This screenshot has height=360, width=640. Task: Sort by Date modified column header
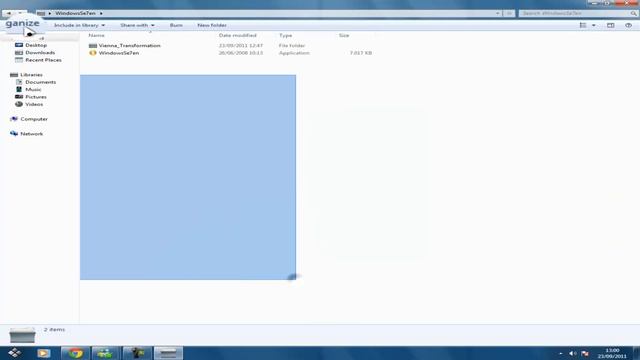pos(238,36)
